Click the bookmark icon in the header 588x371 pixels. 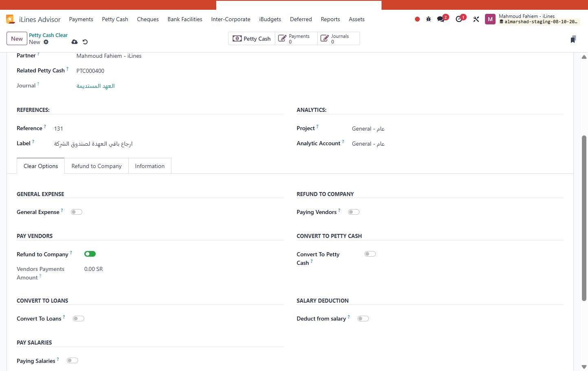coord(573,39)
